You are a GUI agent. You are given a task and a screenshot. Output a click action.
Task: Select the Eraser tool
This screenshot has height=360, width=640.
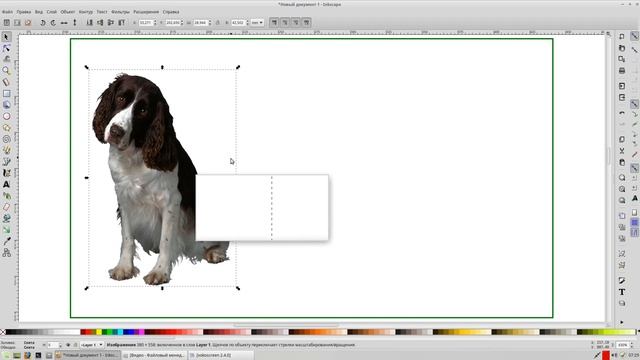[x=7, y=207]
